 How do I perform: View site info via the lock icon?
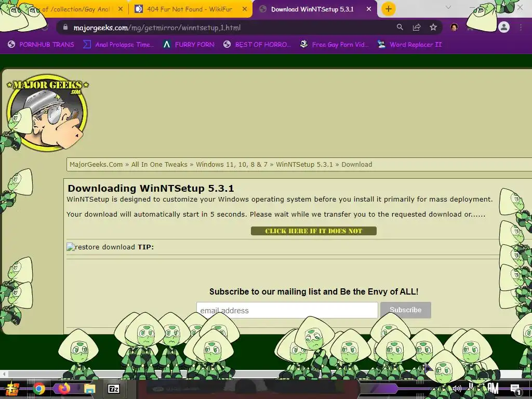pos(66,28)
